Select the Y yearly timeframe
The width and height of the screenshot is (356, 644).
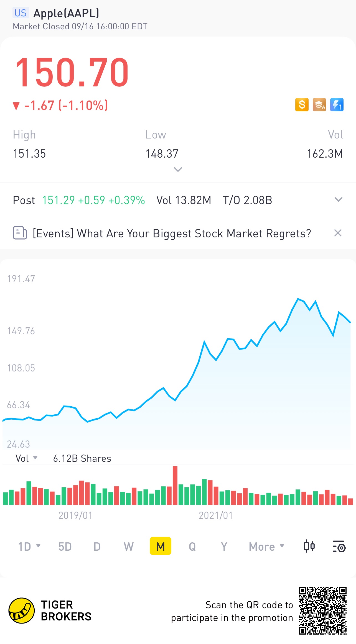pos(224,546)
